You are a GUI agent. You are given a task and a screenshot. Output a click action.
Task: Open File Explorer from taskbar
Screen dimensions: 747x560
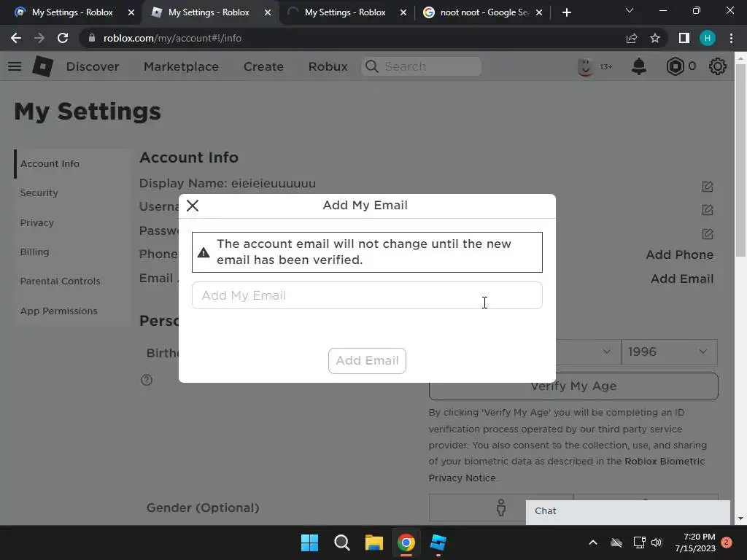tap(374, 542)
